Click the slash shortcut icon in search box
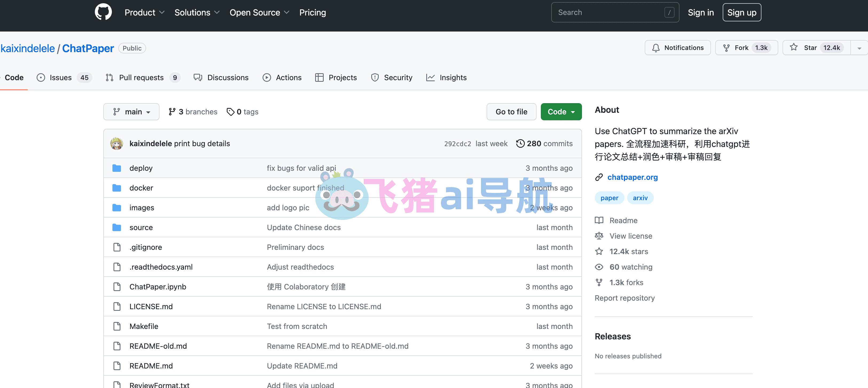868x388 pixels. 669,13
